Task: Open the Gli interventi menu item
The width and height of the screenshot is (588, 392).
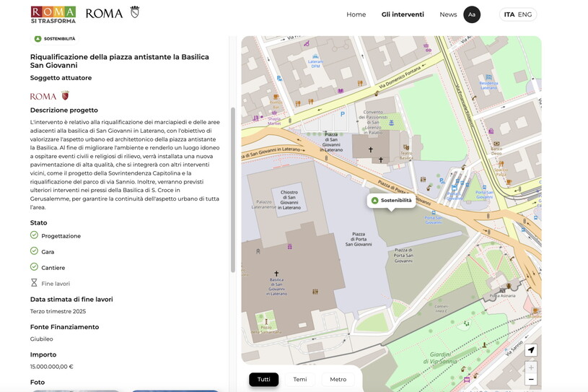Action: (403, 14)
